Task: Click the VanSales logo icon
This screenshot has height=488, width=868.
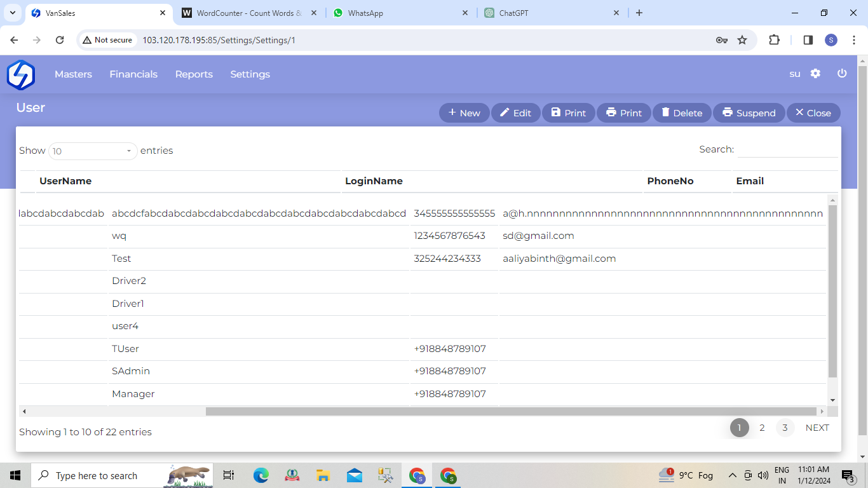Action: coord(20,74)
